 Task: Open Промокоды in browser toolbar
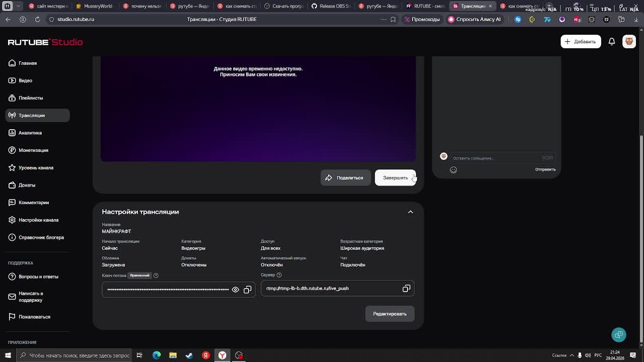pos(422,19)
